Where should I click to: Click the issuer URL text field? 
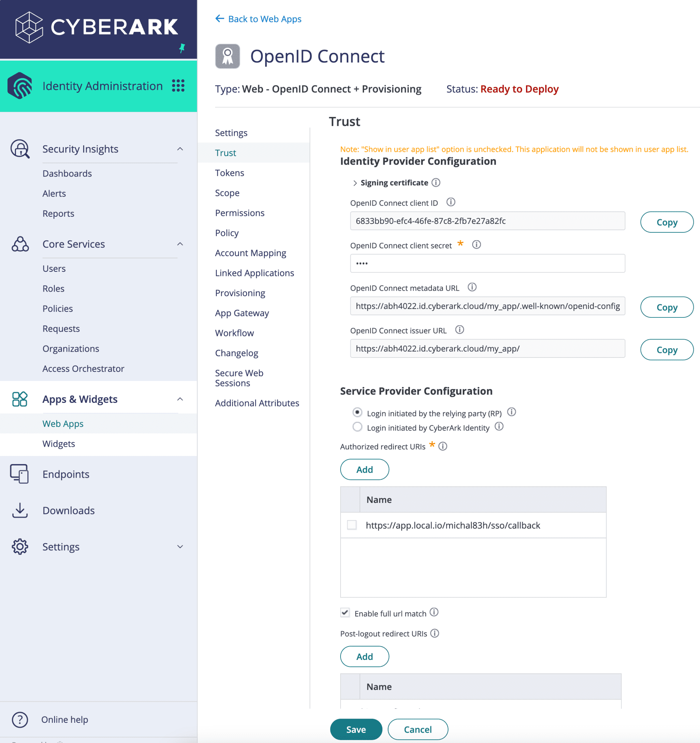coord(487,348)
